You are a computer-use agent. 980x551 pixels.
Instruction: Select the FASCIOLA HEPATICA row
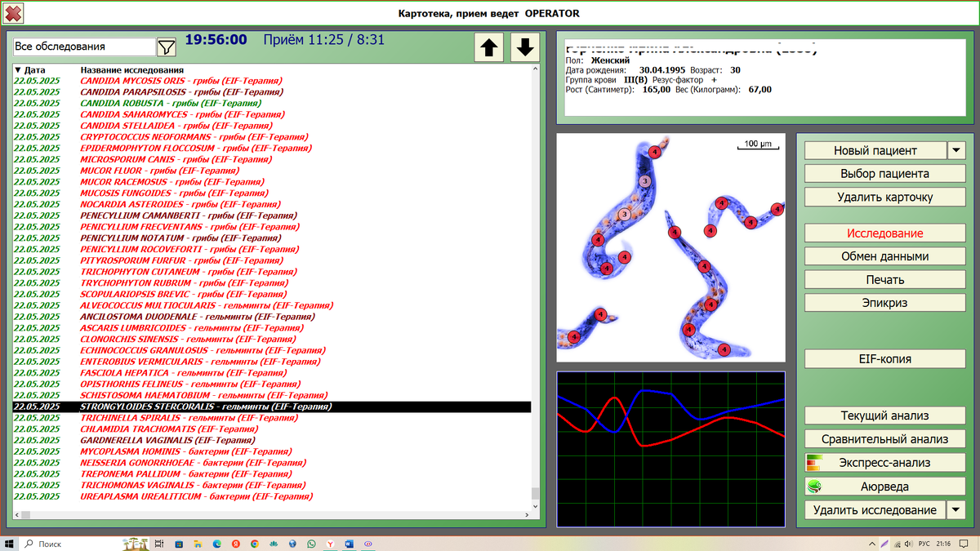click(x=271, y=373)
